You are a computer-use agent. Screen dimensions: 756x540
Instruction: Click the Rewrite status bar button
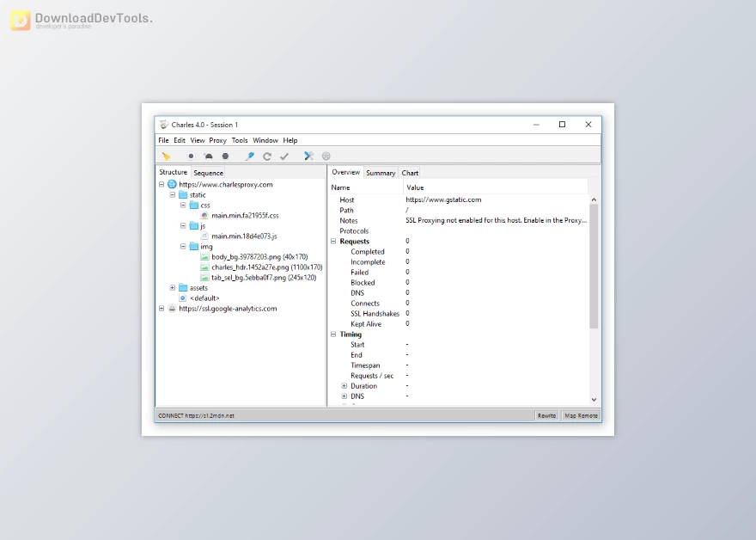point(546,415)
